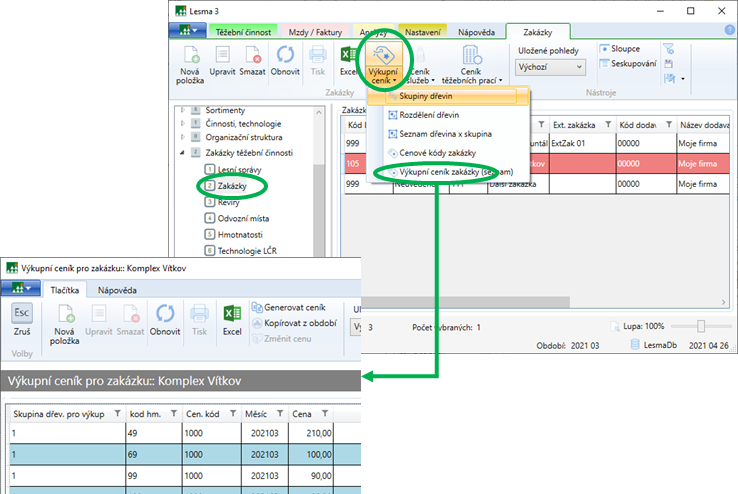Click Nová položka icon in Lesma 3 ribbon
Viewport: 738px width, 494px height.
[x=188, y=57]
